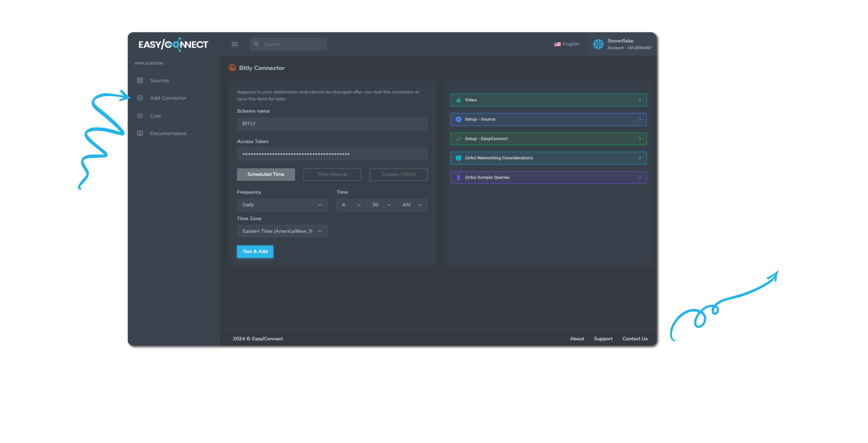
Task: Open the Snowflake account menu
Action: tap(622, 44)
